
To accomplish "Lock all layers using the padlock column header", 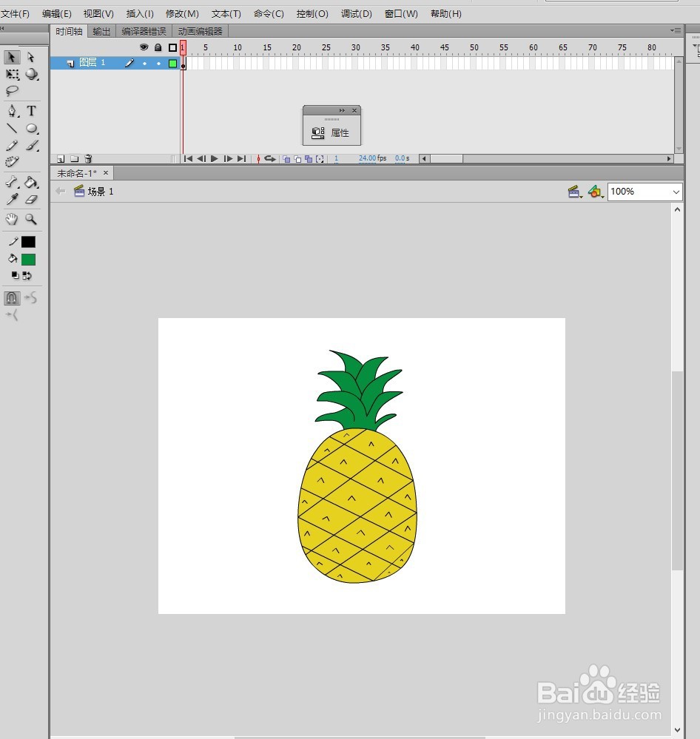I will click(157, 47).
